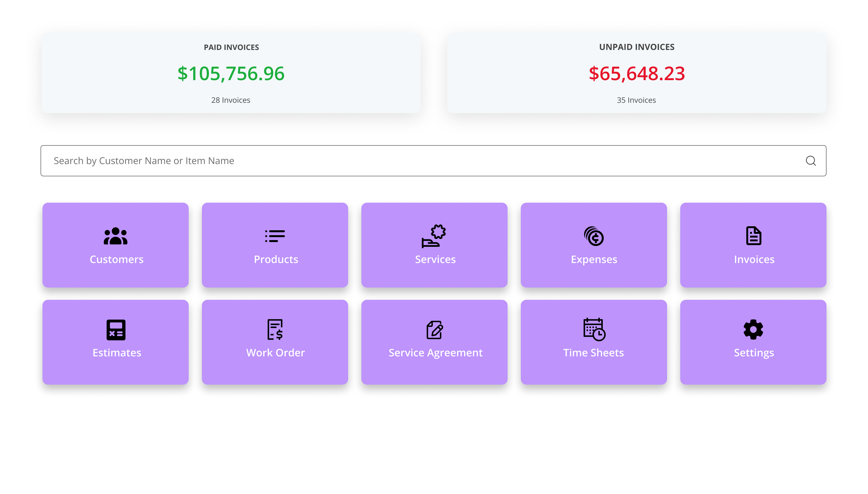Click the Estimates calculator icon
868x494 pixels.
point(116,329)
